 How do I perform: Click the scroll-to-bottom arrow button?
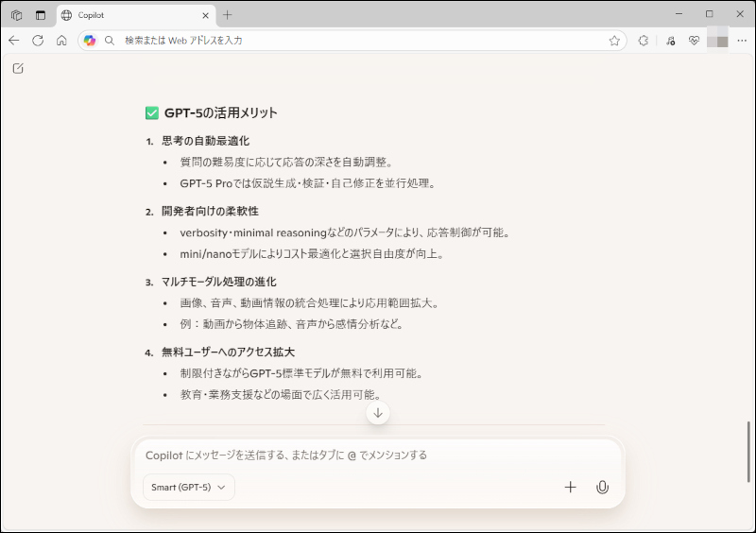click(x=378, y=413)
